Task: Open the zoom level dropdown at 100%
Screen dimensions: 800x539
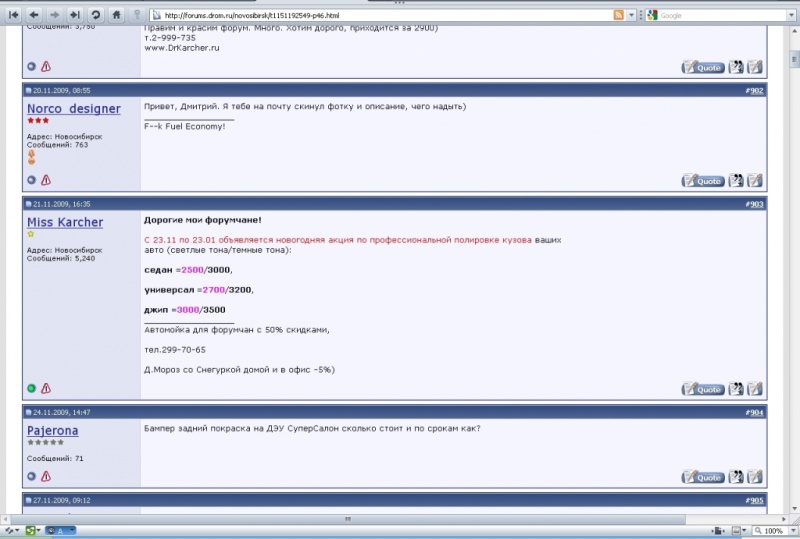Action: pos(791,531)
